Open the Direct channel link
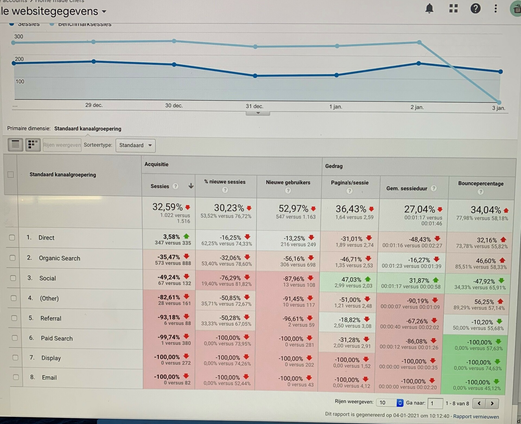The image size is (521, 424). [x=46, y=238]
